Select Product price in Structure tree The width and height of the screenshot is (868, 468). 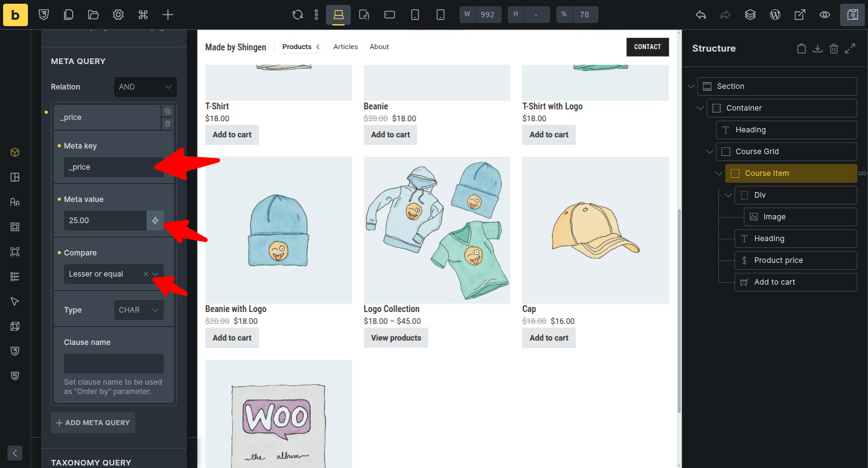pos(796,260)
